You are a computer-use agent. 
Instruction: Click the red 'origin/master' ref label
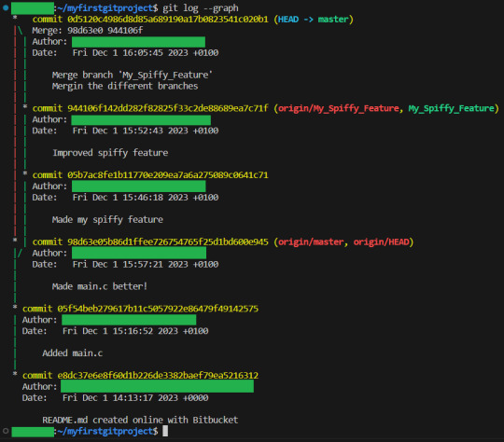(311, 242)
